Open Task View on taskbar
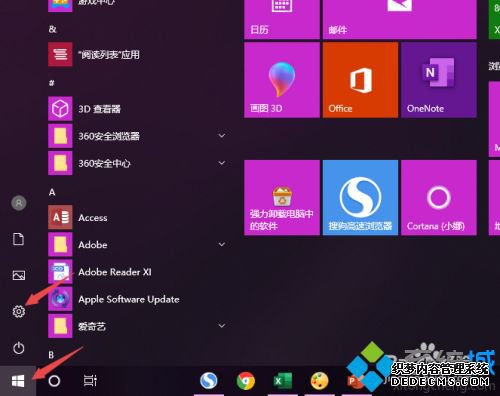 click(x=90, y=381)
